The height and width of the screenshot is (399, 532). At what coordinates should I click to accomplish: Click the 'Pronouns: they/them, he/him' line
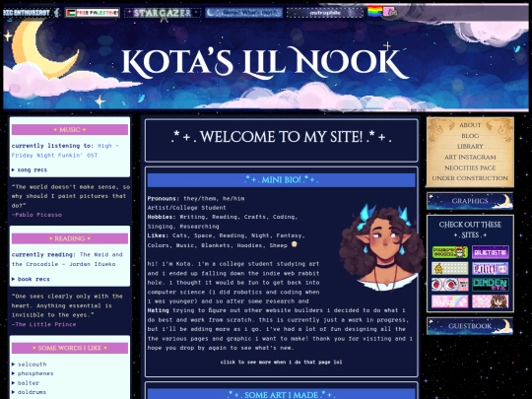point(196,198)
